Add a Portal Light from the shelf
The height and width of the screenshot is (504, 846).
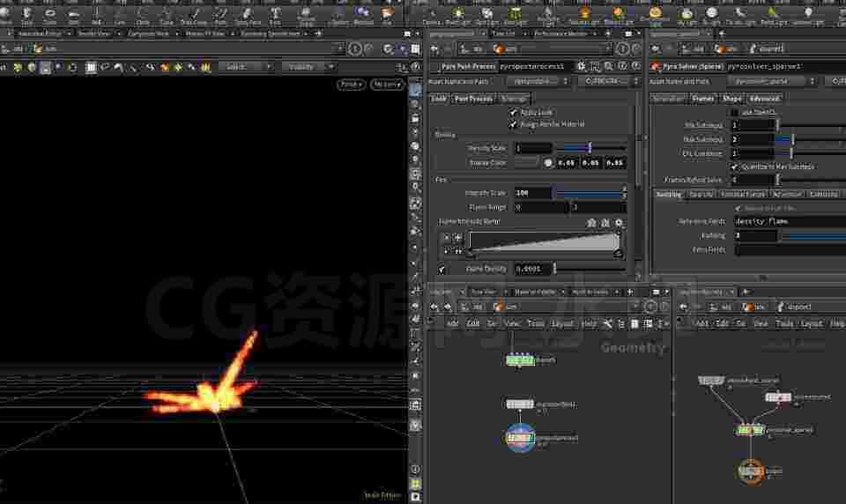tap(773, 15)
